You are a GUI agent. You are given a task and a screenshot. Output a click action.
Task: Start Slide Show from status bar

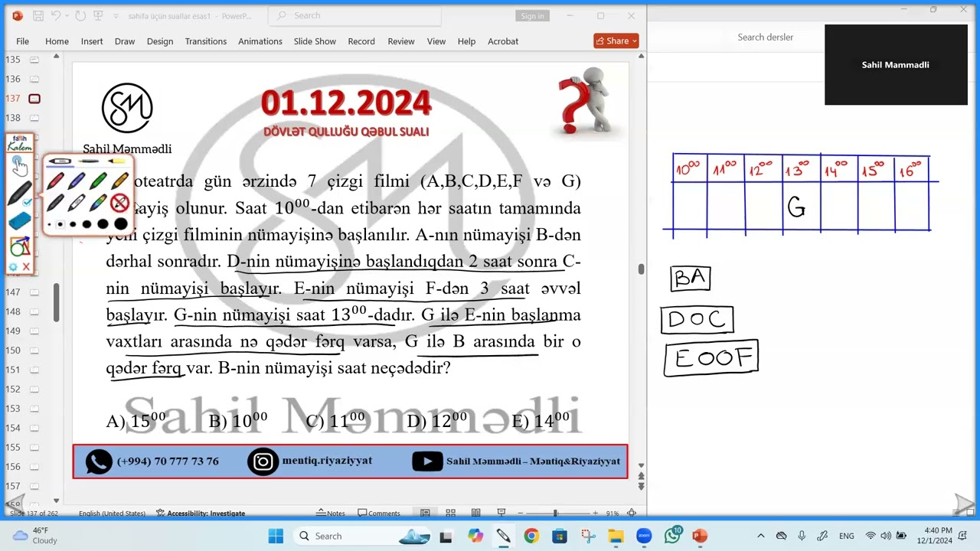(501, 513)
